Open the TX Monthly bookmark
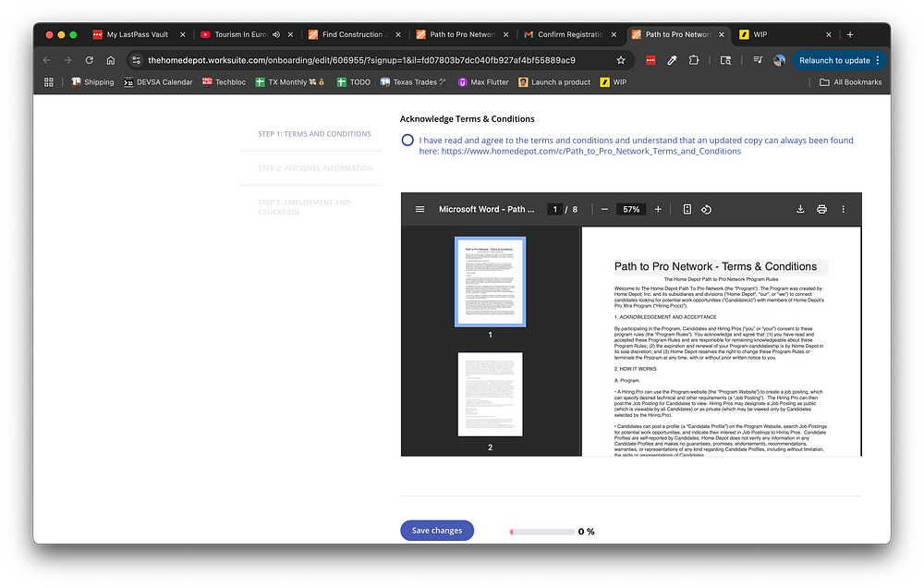Screen dimensions: 924x588 pos(290,82)
